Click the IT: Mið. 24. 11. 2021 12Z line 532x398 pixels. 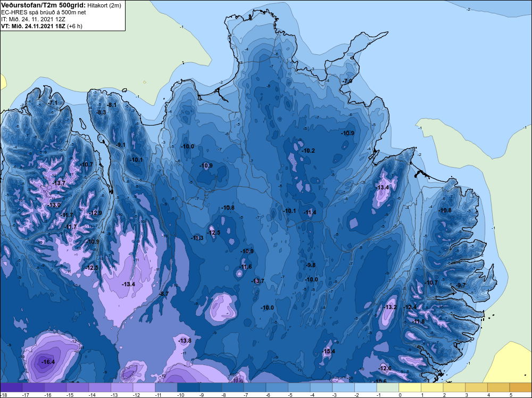(33, 19)
